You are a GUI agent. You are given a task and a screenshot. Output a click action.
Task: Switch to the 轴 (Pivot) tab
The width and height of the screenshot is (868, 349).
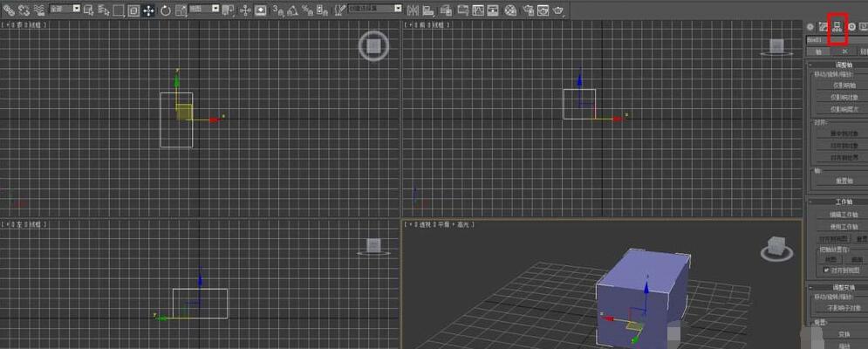pyautogui.click(x=817, y=51)
